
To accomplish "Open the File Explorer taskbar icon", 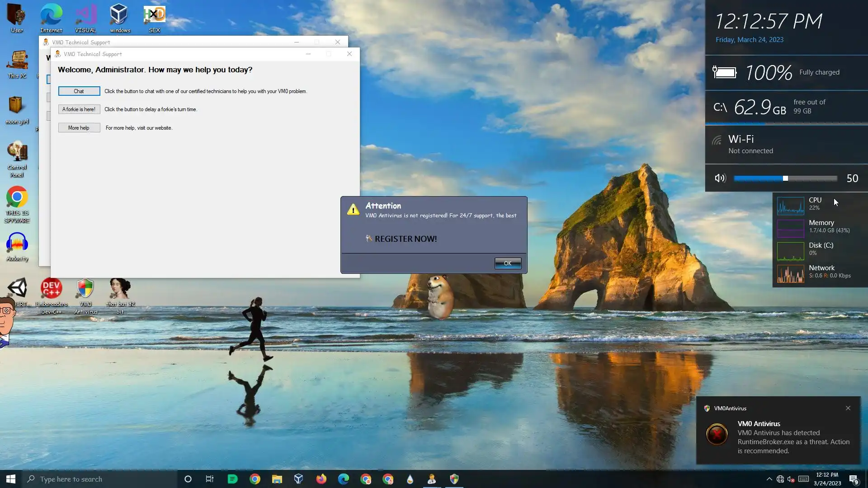I will (277, 479).
